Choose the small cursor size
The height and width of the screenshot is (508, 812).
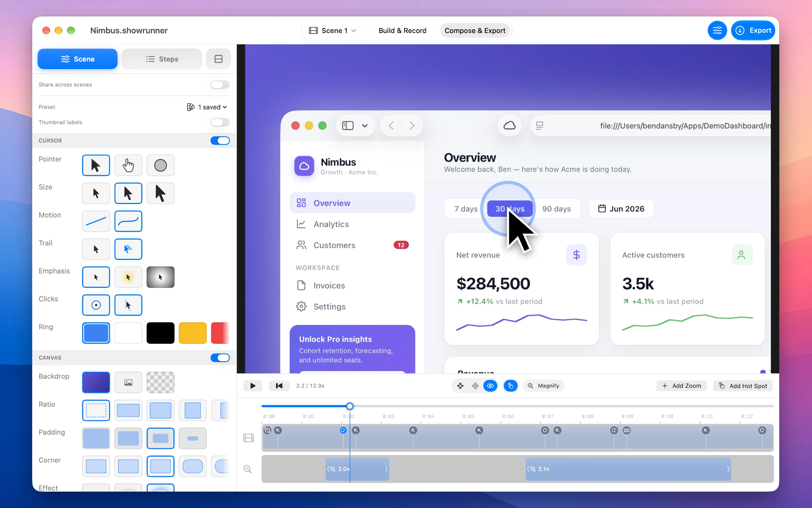(96, 193)
